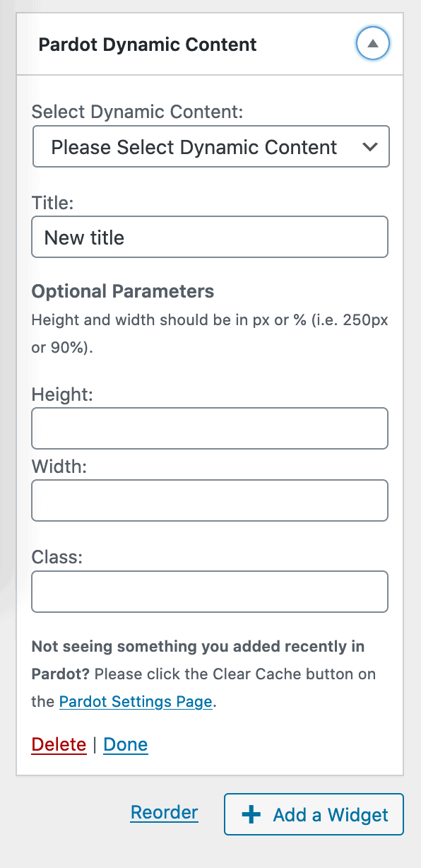Click the Title label above the text field
The height and width of the screenshot is (868, 421).
[46, 202]
